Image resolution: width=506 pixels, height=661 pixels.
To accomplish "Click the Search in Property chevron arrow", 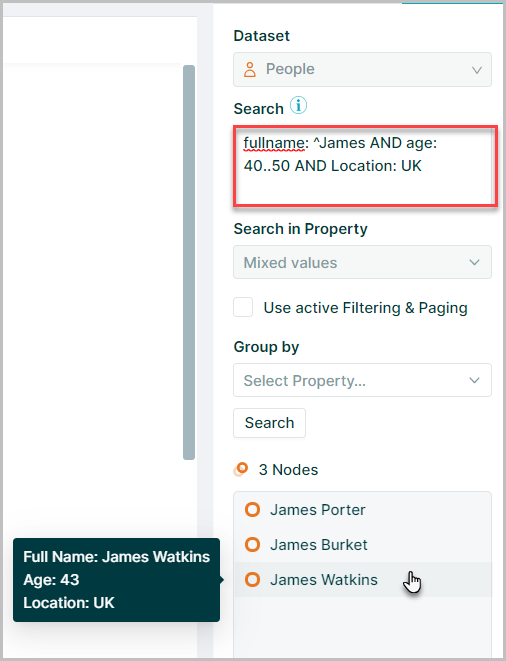I will pos(474,263).
